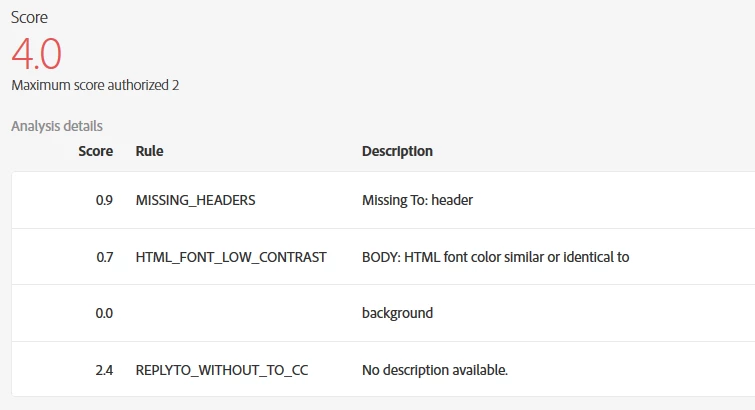Image resolution: width=755 pixels, height=410 pixels.
Task: Click the red 4.0 total score
Action: click(x=37, y=53)
